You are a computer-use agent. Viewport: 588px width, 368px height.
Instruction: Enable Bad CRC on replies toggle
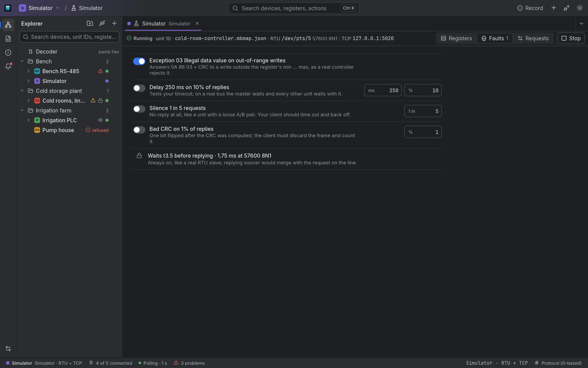(139, 130)
